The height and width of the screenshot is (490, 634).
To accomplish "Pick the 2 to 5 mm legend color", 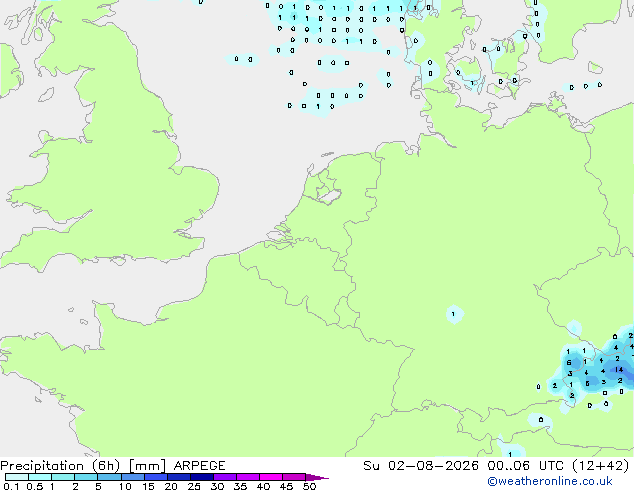I will [86, 477].
